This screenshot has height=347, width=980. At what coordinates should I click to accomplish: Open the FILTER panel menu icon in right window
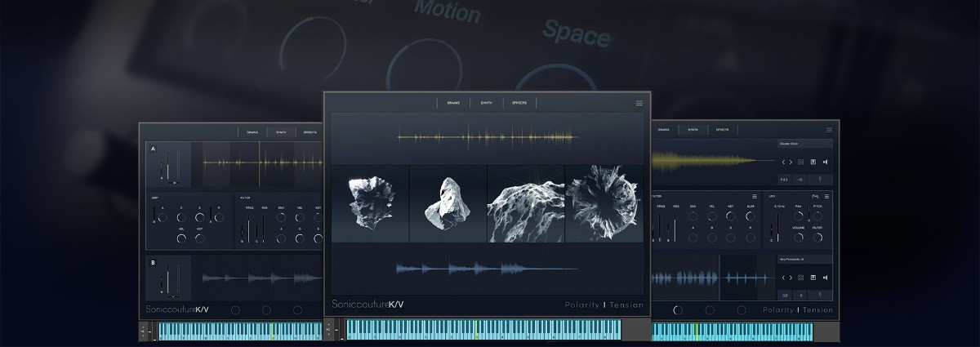pyautogui.click(x=755, y=196)
